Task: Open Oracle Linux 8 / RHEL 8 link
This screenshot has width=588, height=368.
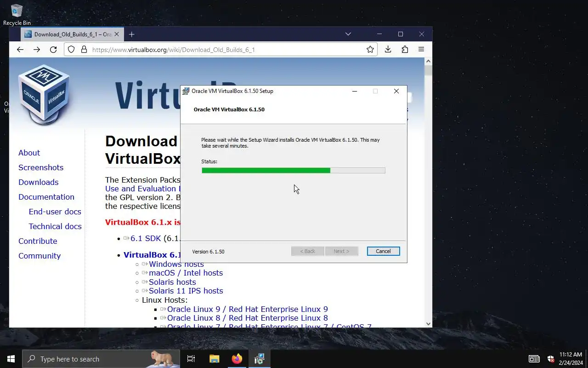Action: [247, 318]
